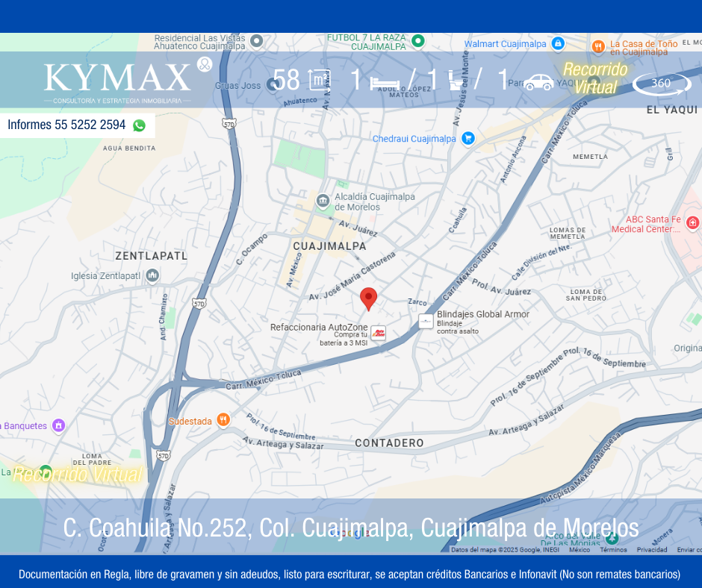
Task: Click the red location pin marker
Action: tap(368, 299)
